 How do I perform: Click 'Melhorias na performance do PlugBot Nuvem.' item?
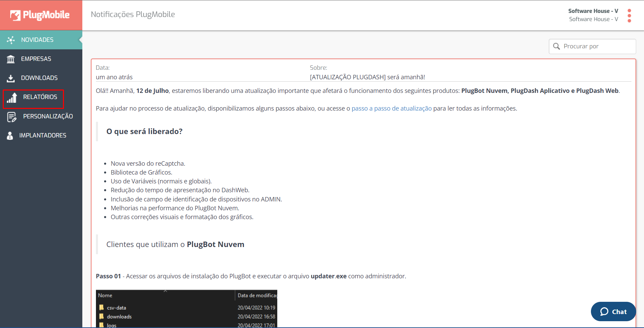(175, 208)
